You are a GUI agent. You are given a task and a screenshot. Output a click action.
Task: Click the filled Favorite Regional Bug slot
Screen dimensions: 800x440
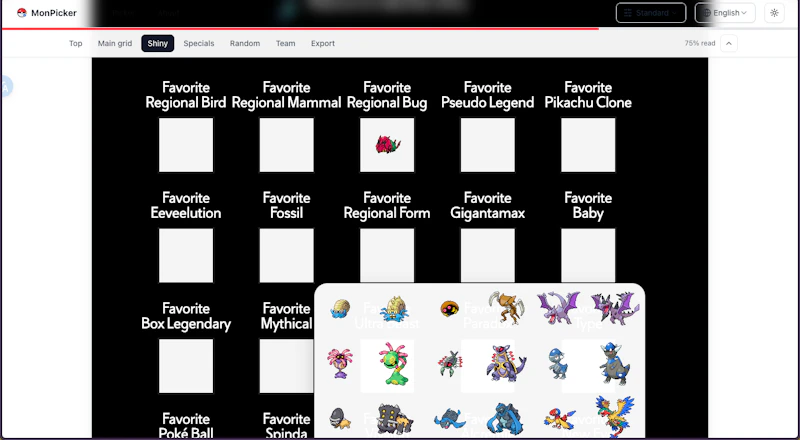tap(387, 145)
